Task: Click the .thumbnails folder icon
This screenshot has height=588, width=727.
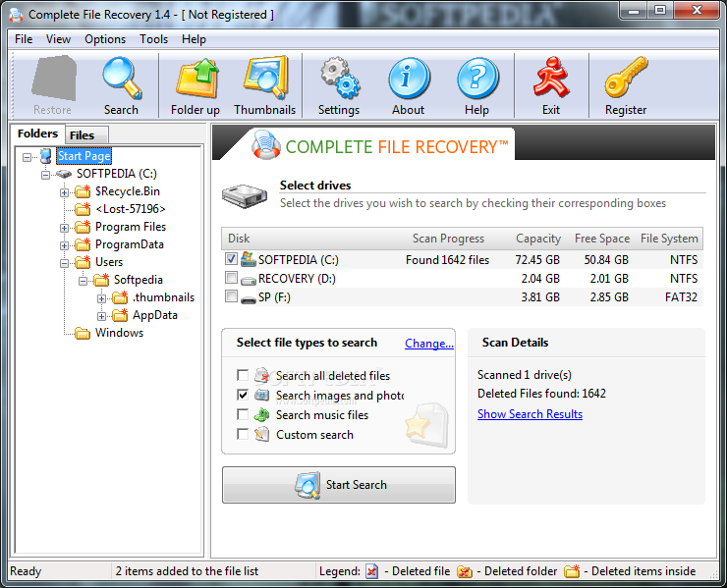Action: click(120, 297)
